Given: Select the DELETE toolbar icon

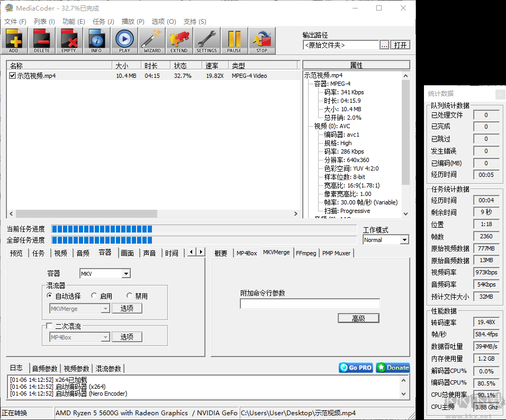Looking at the screenshot, I should [41, 41].
